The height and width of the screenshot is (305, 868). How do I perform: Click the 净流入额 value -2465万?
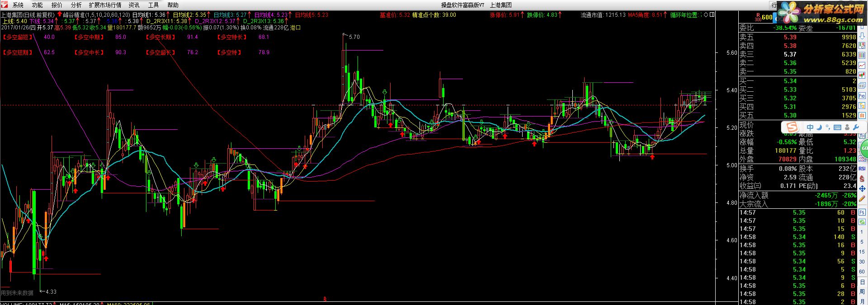point(826,195)
